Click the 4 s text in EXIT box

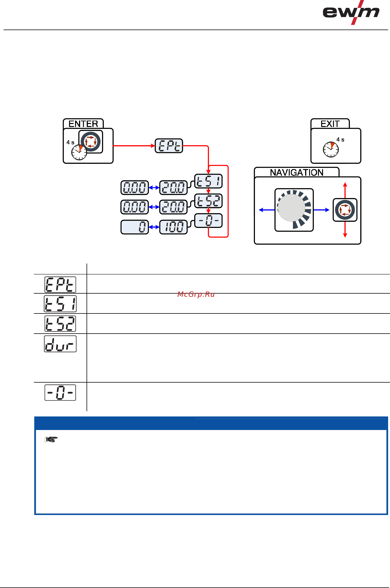[340, 140]
